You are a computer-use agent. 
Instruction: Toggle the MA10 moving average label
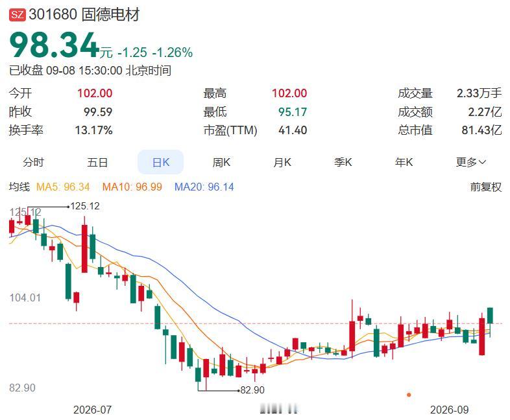point(132,187)
